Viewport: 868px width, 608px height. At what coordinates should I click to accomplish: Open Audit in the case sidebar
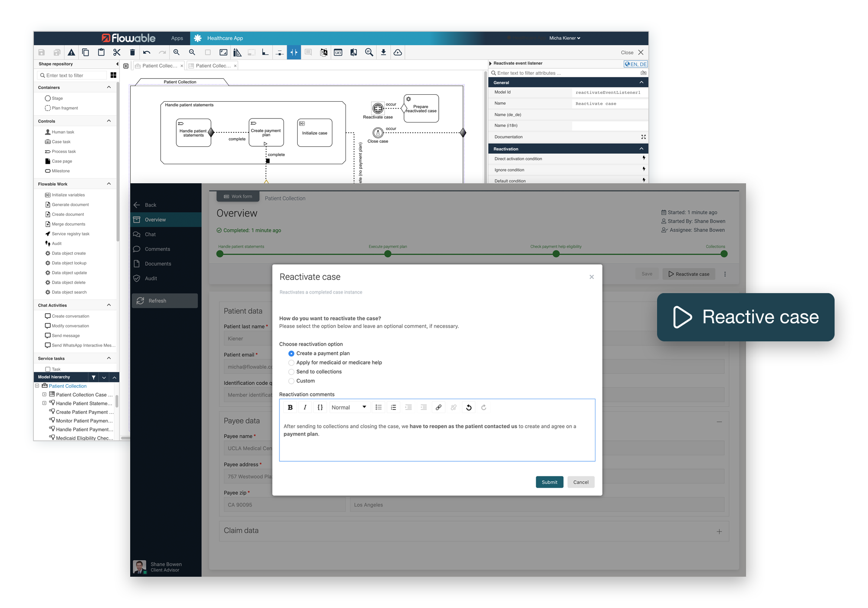tap(166, 279)
